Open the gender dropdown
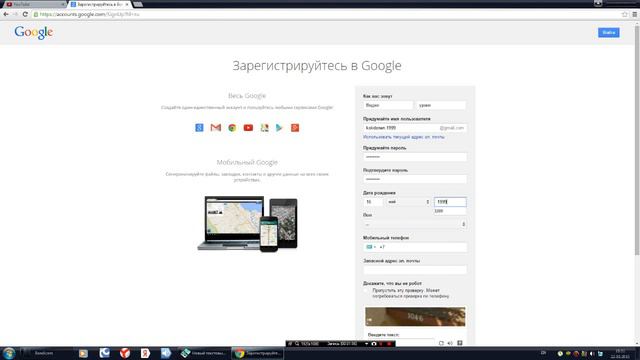This screenshot has height=360, width=640. click(x=415, y=224)
